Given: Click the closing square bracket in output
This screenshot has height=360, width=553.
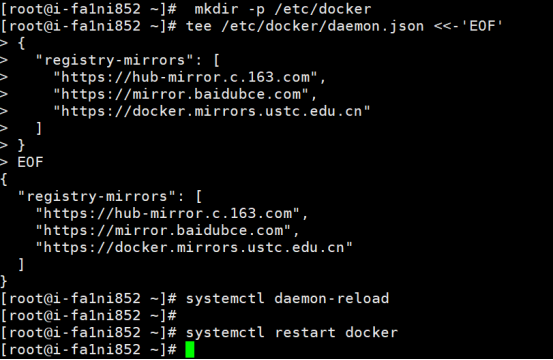Looking at the screenshot, I should [x=21, y=264].
